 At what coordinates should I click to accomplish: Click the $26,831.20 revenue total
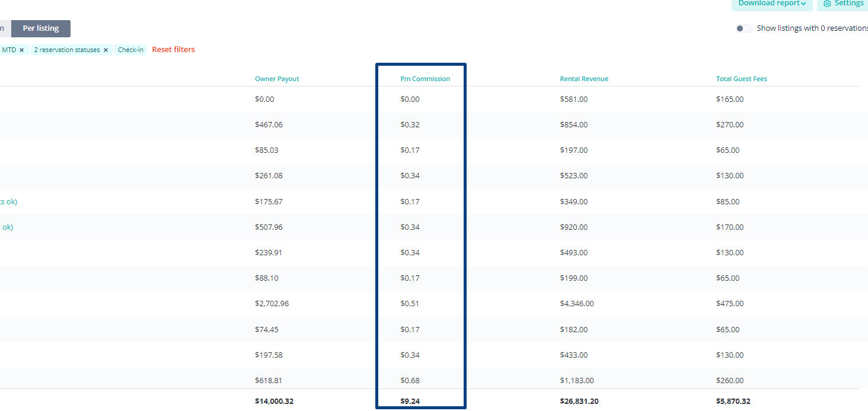pyautogui.click(x=579, y=402)
